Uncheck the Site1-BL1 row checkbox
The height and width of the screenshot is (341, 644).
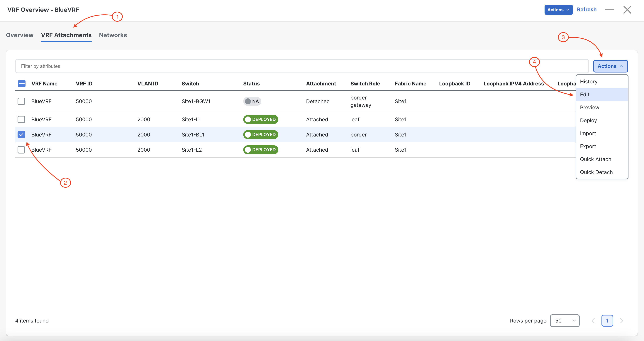pos(21,135)
